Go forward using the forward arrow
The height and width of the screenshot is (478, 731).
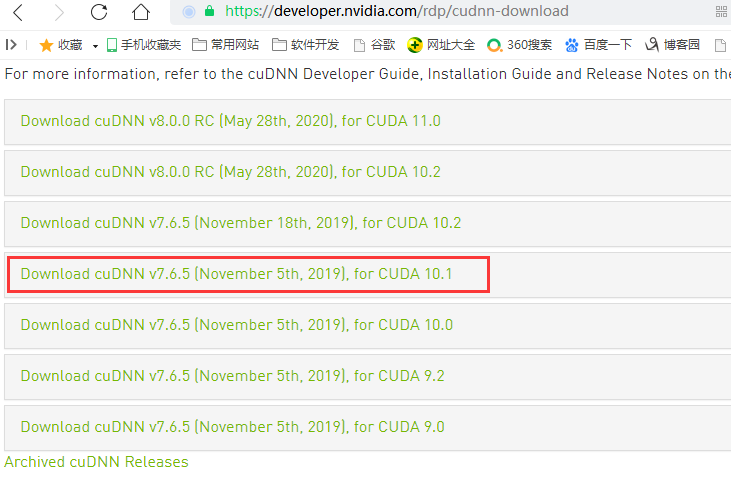pos(59,12)
